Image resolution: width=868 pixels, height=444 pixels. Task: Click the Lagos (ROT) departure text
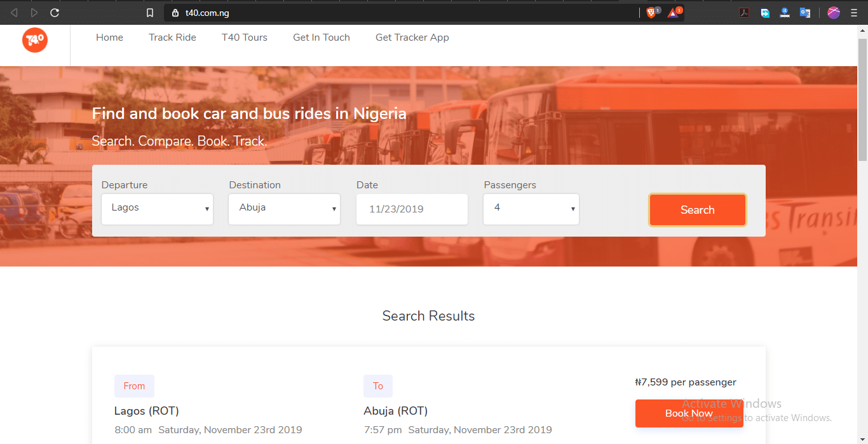coord(147,411)
